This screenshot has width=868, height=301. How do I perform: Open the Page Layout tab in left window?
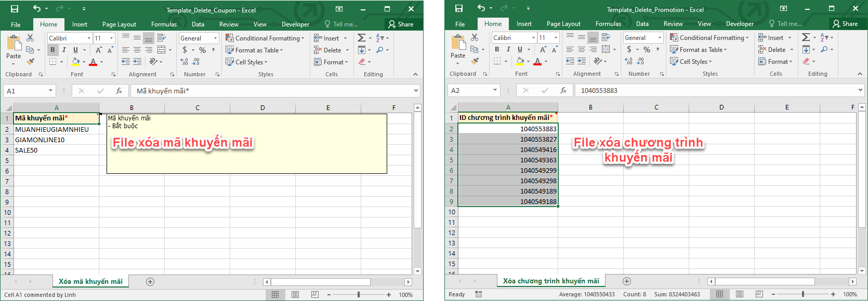(119, 24)
